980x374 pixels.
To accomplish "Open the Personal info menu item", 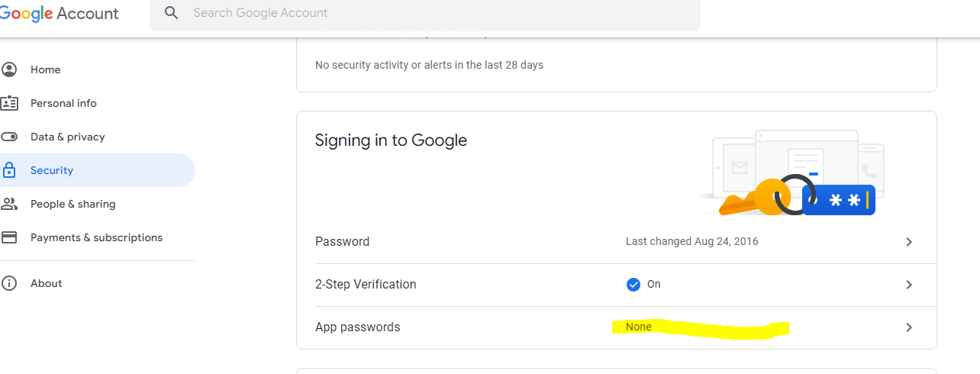I will pos(63,103).
